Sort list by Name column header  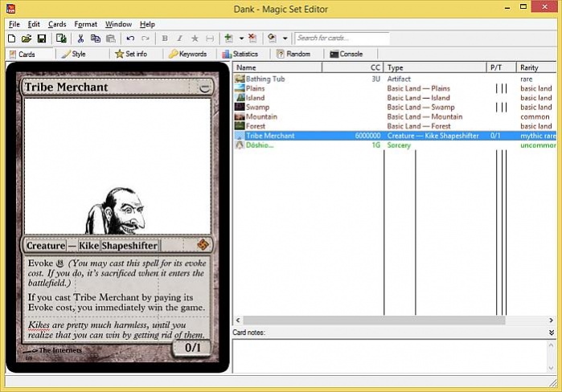point(277,67)
